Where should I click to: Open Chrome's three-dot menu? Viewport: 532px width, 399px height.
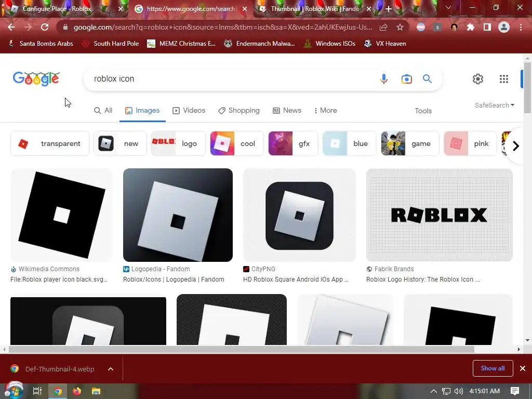point(521,27)
